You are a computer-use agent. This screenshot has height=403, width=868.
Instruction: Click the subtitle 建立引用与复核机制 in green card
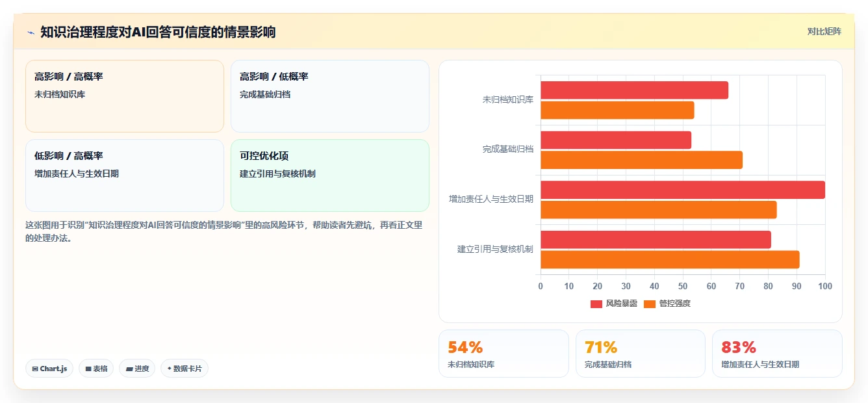277,174
